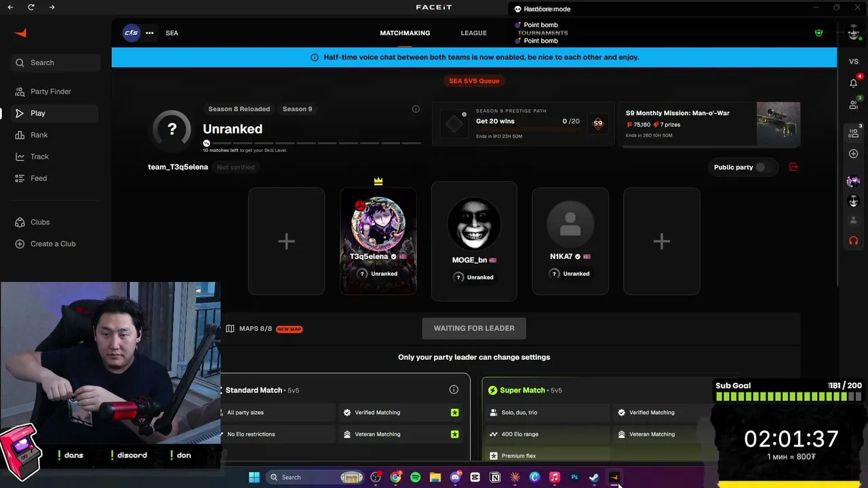Image resolution: width=868 pixels, height=488 pixels.
Task: Open Party Finder from the sidebar
Action: 50,91
